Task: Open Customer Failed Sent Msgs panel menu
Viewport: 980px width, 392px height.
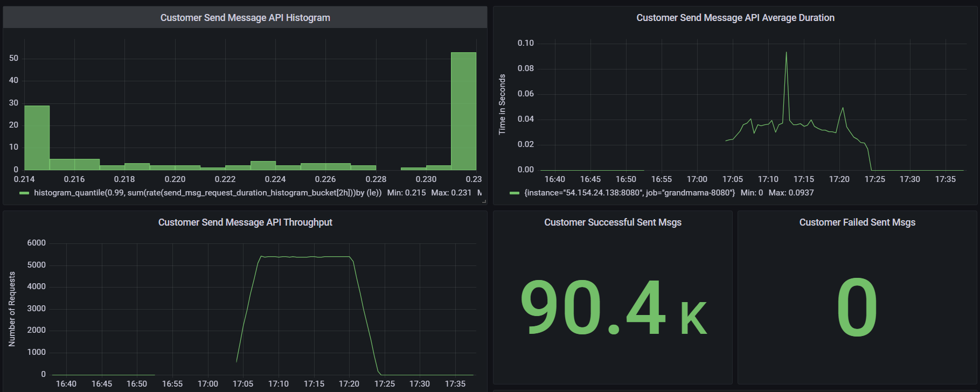Action: (x=857, y=222)
